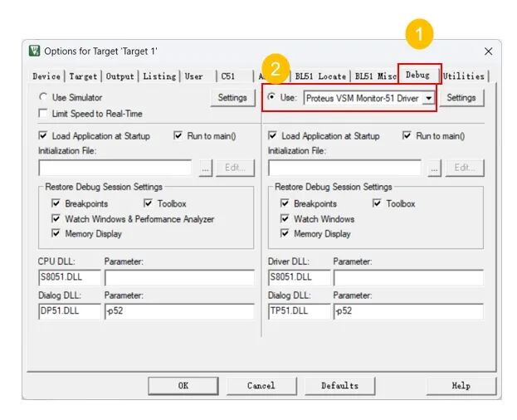Screen dimensions: 517x420
Task: Click left Dialog DLL parameter -p52
Action: [179, 311]
